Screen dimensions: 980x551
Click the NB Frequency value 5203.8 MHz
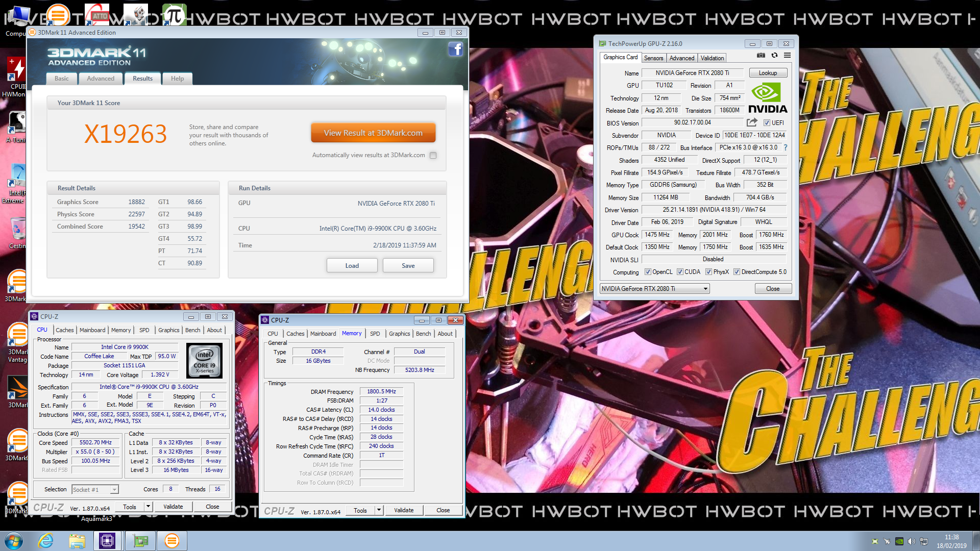pos(420,370)
